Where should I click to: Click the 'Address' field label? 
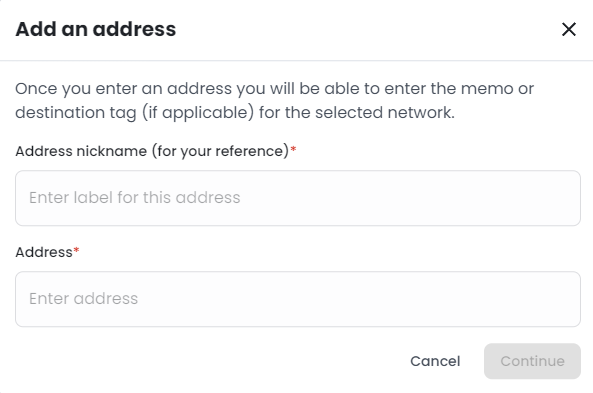pyautogui.click(x=44, y=252)
